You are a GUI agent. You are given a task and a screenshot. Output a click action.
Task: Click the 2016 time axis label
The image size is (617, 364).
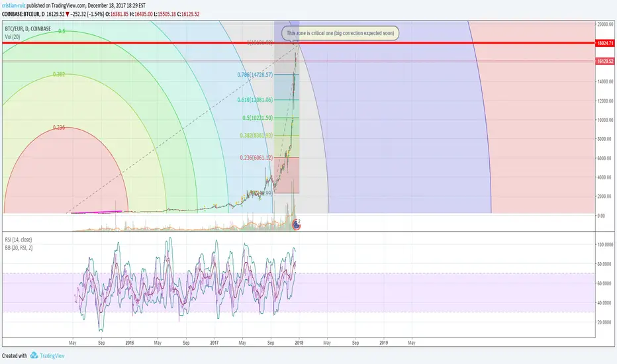130,343
